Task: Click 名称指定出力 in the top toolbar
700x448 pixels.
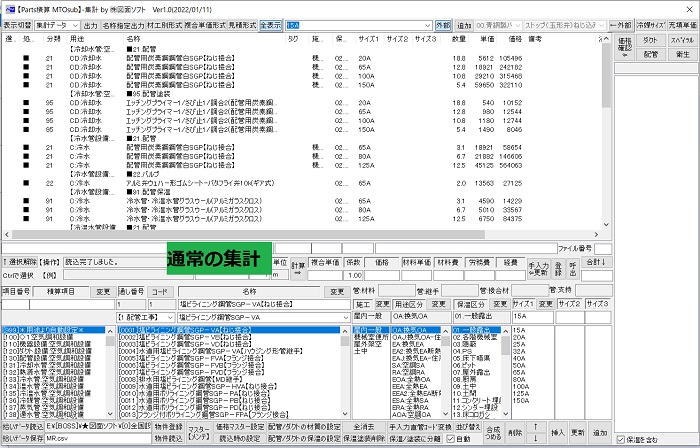Action: coord(123,25)
